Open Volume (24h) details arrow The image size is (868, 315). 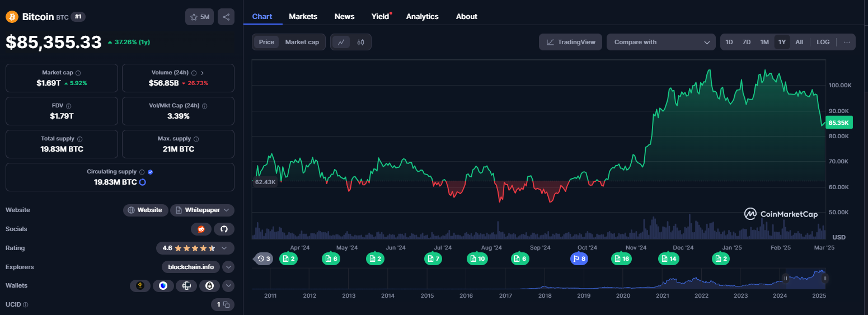tap(202, 73)
